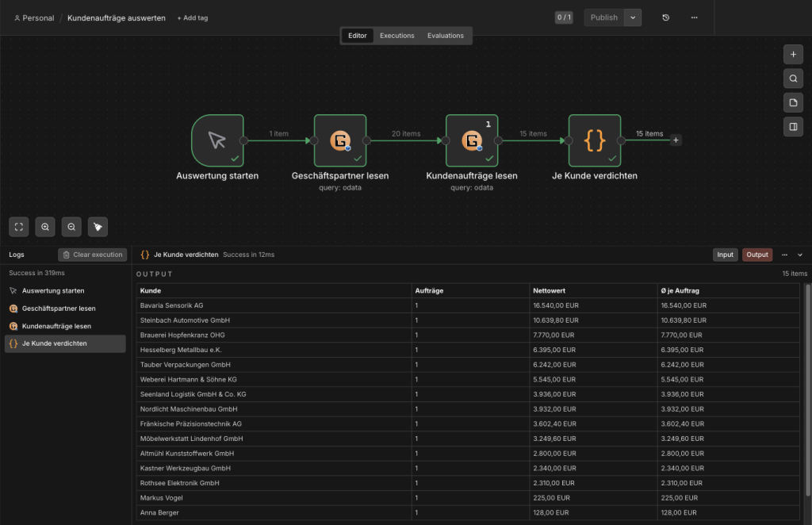Select Kundenaufträge lesen in the logs list

(x=65, y=326)
